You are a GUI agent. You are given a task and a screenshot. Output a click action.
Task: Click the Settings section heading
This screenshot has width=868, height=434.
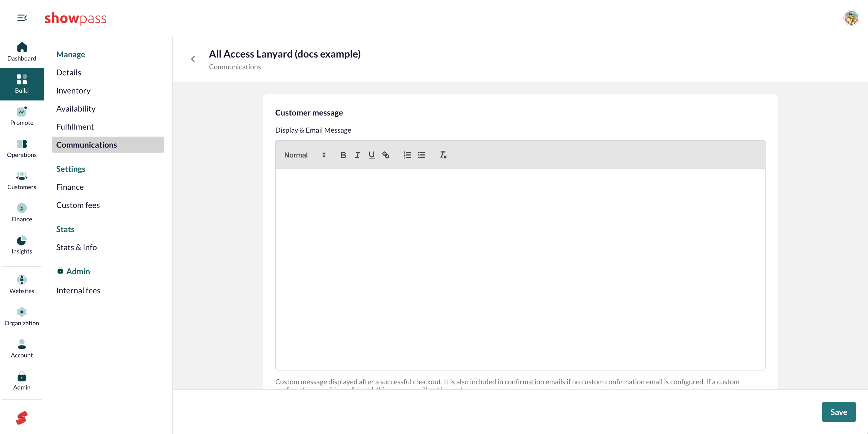coord(71,169)
